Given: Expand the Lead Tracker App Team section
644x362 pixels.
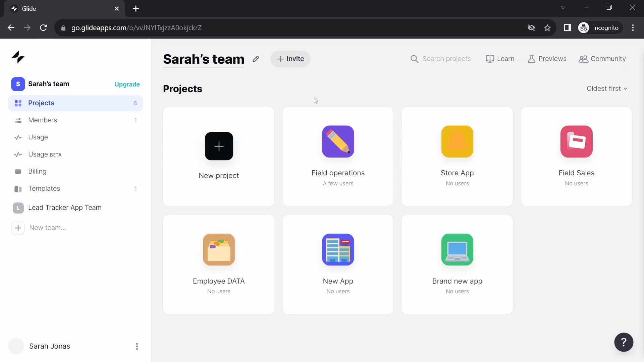Looking at the screenshot, I should tap(65, 207).
